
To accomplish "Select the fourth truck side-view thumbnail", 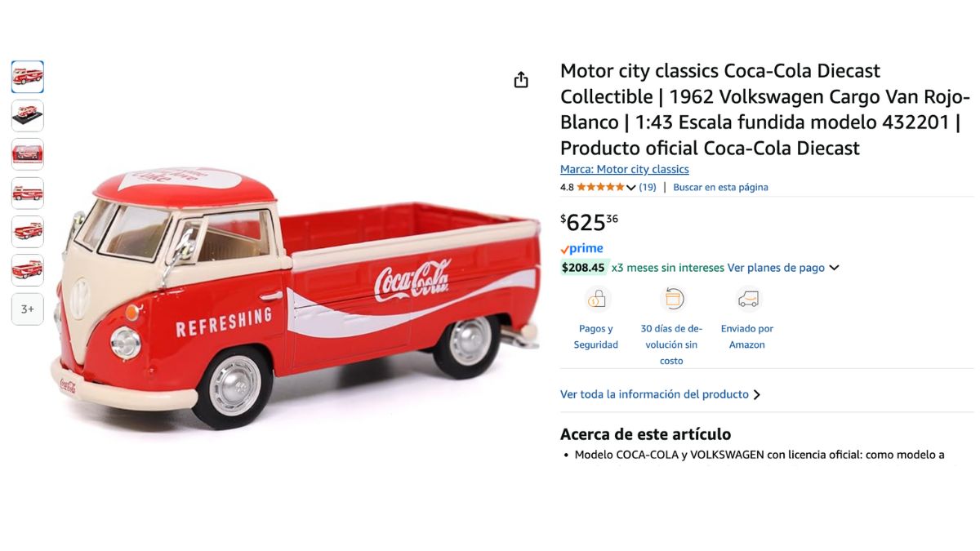I will (28, 193).
